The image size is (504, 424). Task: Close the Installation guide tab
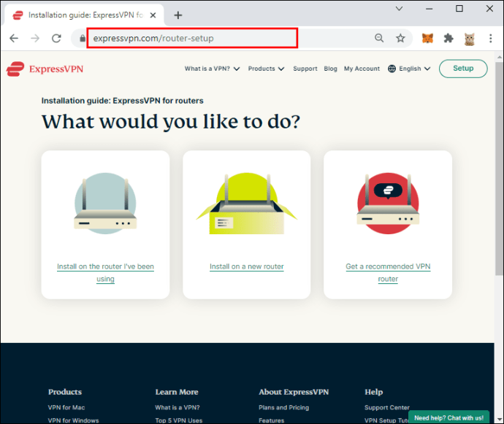[153, 15]
